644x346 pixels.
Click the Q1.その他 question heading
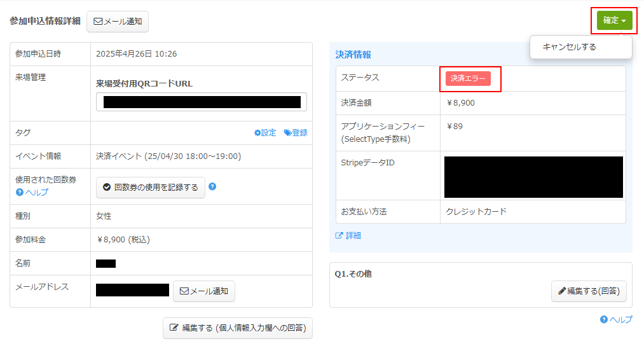[x=353, y=273]
